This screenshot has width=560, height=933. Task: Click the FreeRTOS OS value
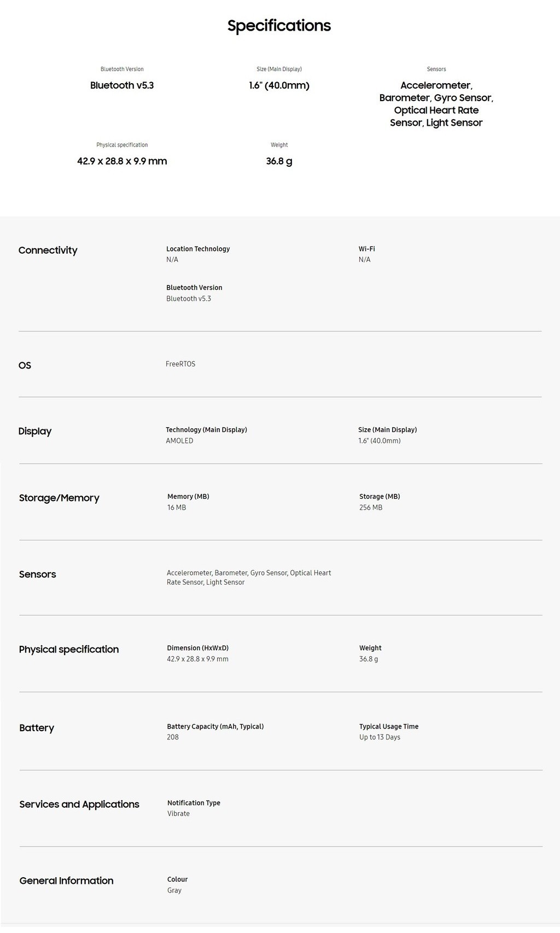coord(180,364)
